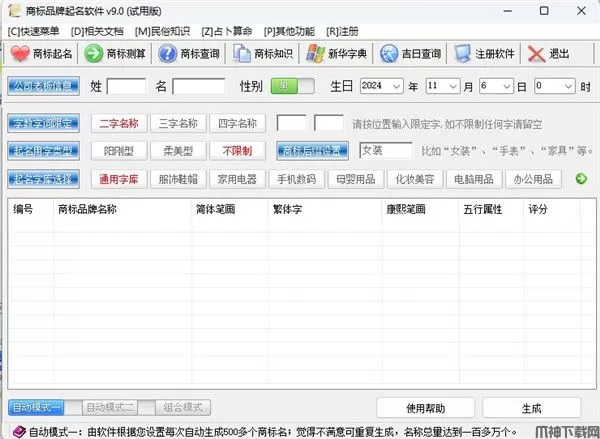Image resolution: width=600 pixels, height=439 pixels.
Task: Open the birth day 6 dropdown
Action: coord(506,86)
